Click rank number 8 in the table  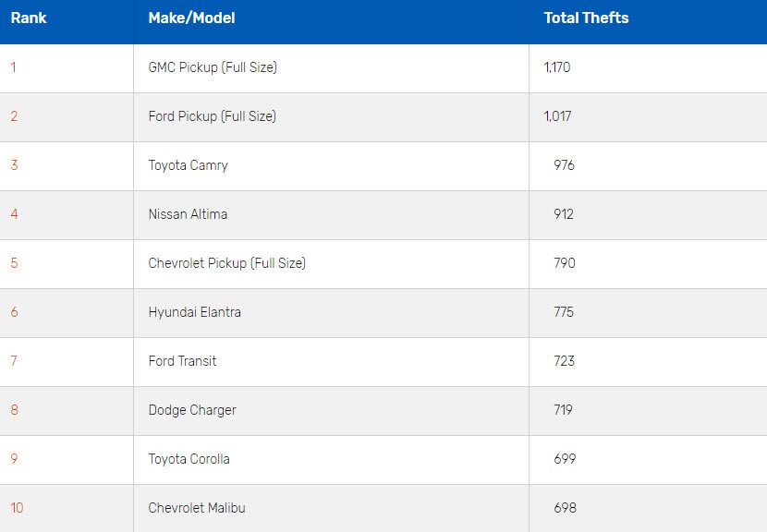pos(14,410)
